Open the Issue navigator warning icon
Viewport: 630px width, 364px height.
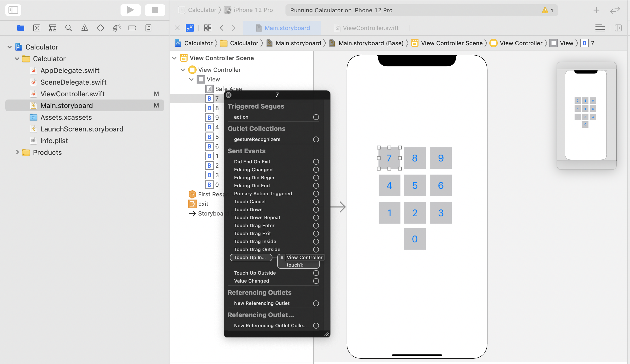84,28
